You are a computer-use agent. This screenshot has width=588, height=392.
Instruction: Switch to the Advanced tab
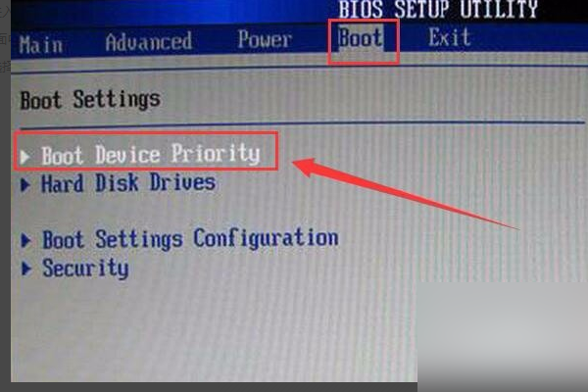point(149,41)
